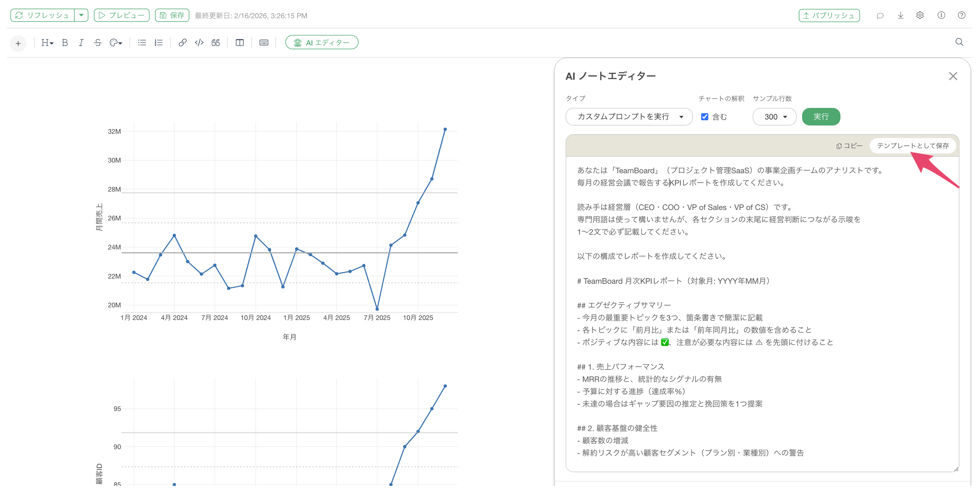Image resolution: width=980 pixels, height=490 pixels.
Task: Apply italic text formatting
Action: coord(81,43)
